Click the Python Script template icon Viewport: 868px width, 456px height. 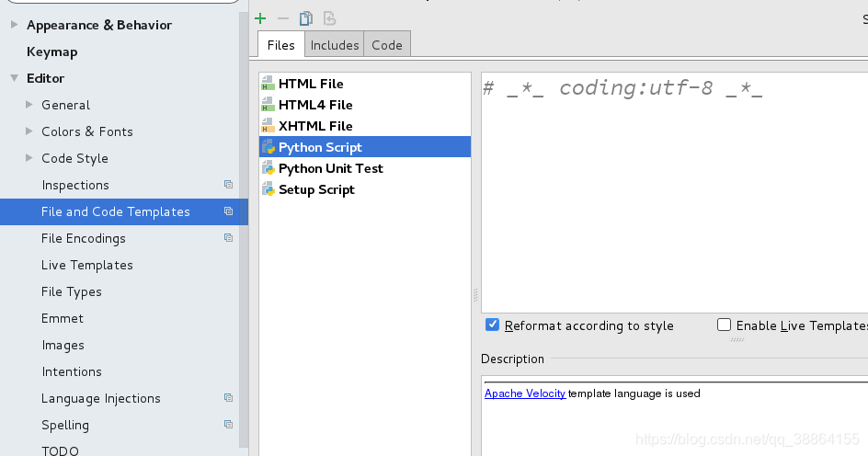268,147
